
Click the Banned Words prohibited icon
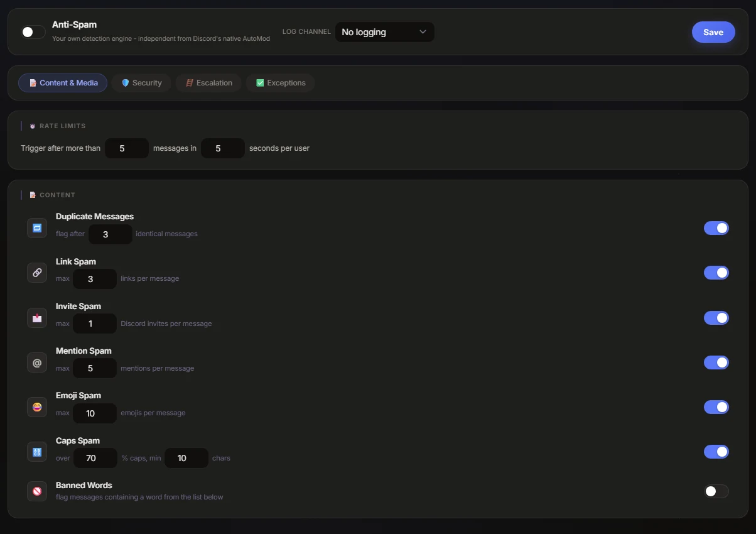pyautogui.click(x=37, y=491)
